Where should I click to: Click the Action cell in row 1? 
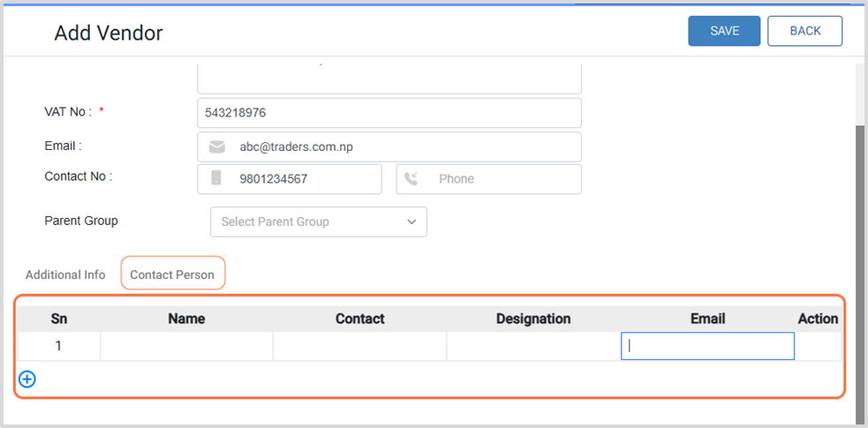(818, 346)
